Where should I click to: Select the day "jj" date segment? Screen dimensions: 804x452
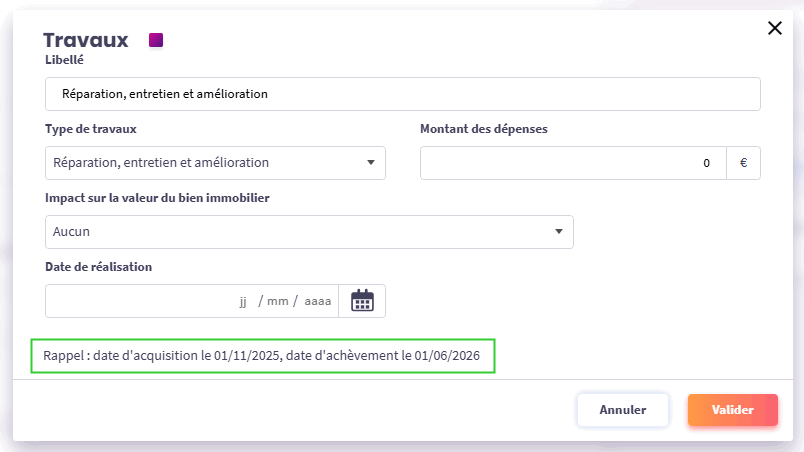coord(243,301)
